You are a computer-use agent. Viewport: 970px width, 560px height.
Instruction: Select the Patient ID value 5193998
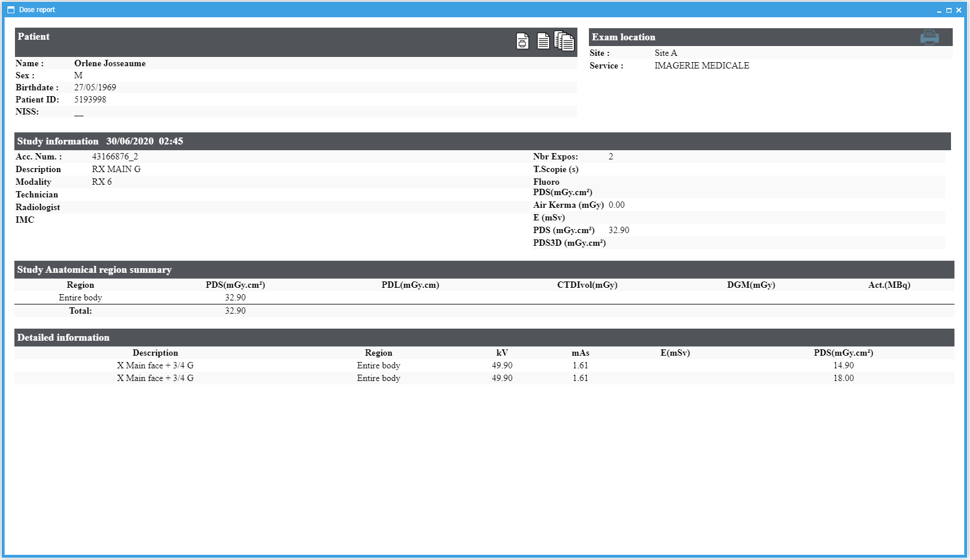coord(90,100)
